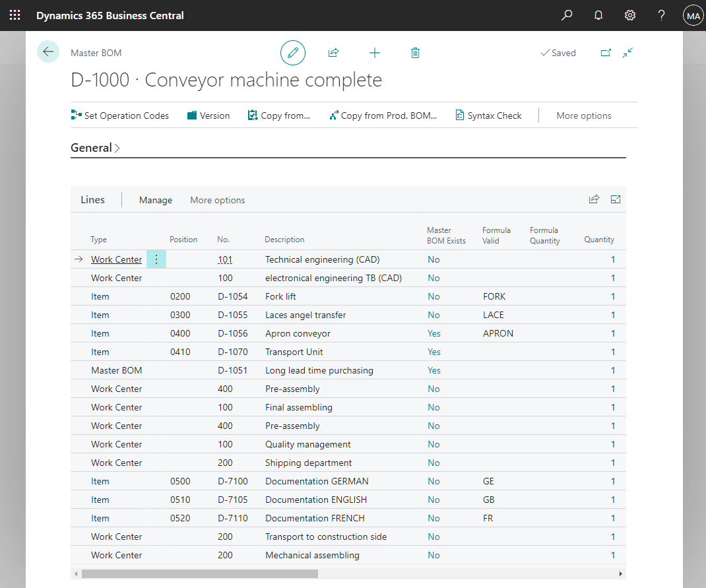
Task: Open the 101 work center link
Action: pyautogui.click(x=225, y=259)
